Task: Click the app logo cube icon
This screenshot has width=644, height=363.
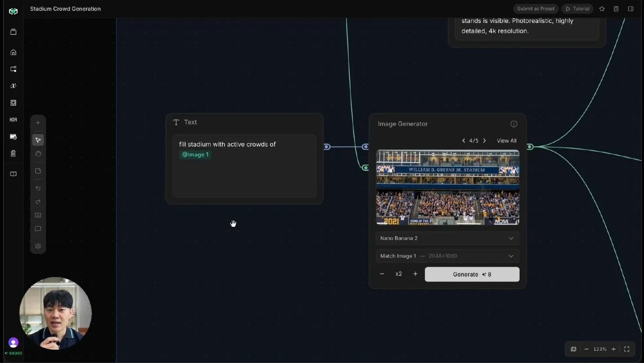Action: pos(13,11)
